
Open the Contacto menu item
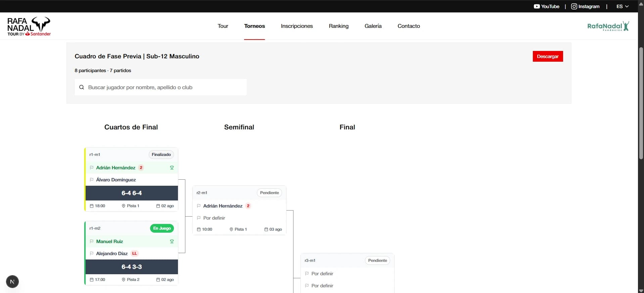click(409, 26)
